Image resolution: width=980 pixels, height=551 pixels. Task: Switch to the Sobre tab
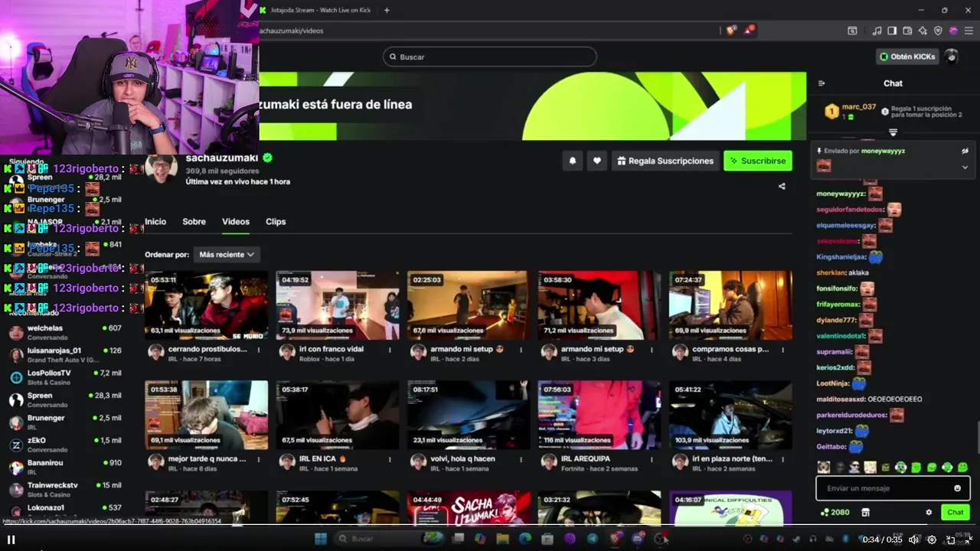(194, 221)
